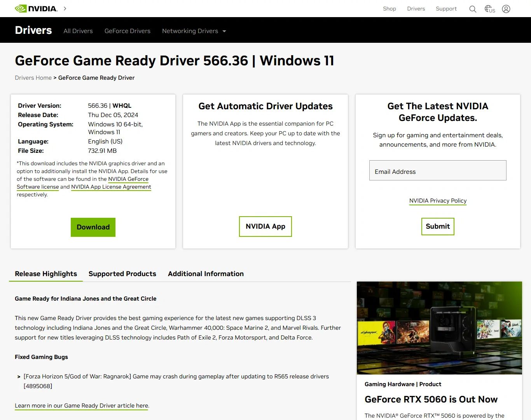Screen dimensions: 531x420
Task: Click the RTX 5060 promotional image
Action: tap(439, 328)
